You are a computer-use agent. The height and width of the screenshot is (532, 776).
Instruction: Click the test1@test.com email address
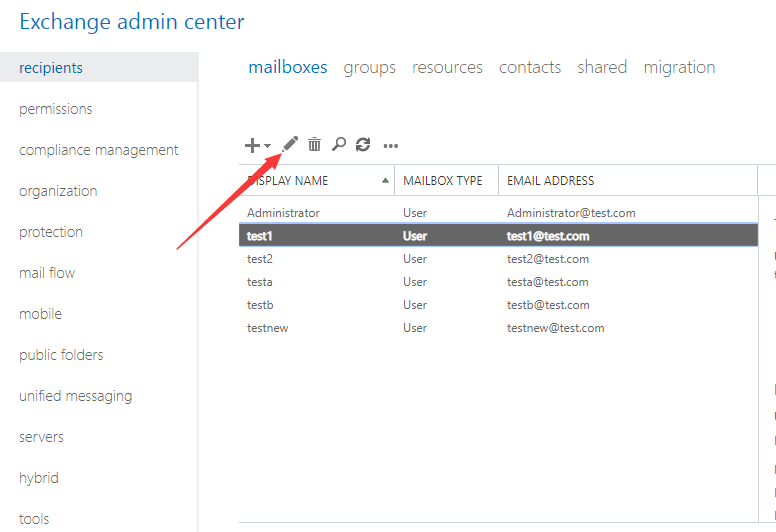[548, 236]
